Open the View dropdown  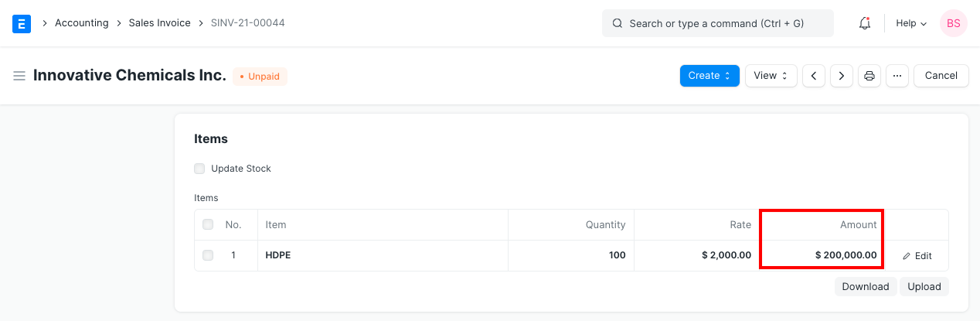pyautogui.click(x=771, y=76)
